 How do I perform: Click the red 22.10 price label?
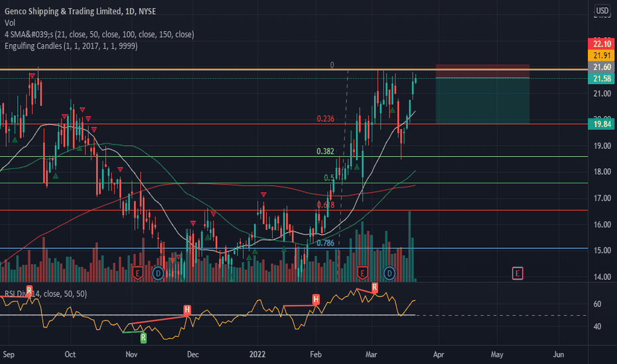point(601,44)
